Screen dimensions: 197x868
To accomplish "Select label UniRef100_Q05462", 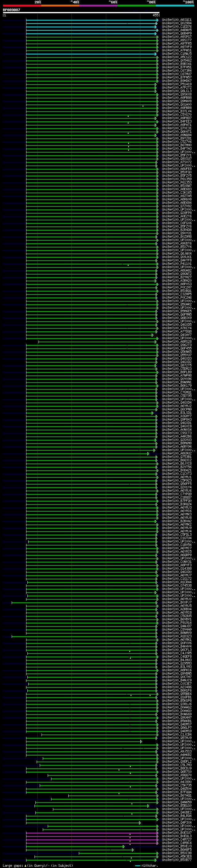I will tap(176, 61).
